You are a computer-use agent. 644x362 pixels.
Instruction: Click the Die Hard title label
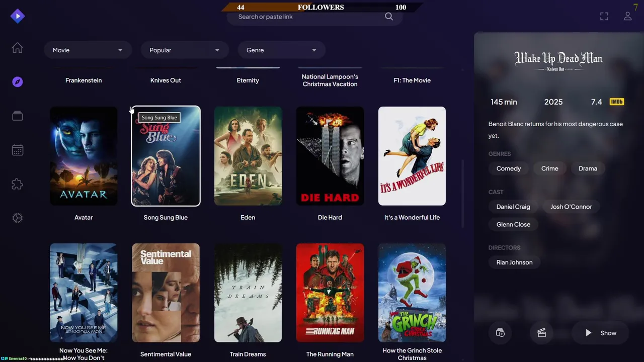330,218
